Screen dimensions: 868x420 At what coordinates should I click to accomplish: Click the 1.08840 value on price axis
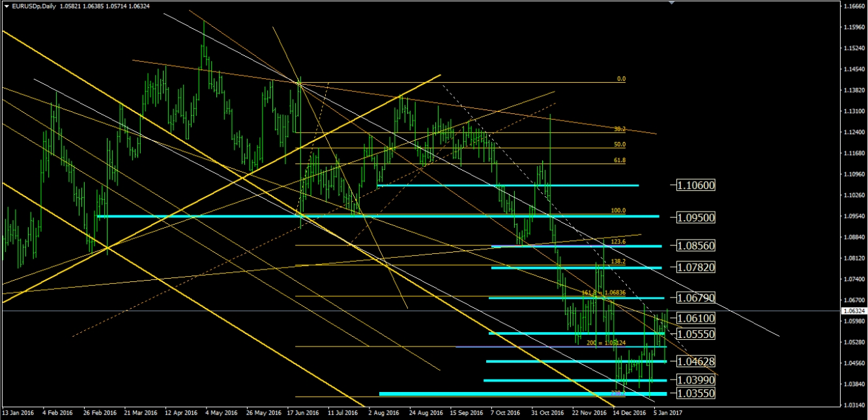[x=854, y=237]
